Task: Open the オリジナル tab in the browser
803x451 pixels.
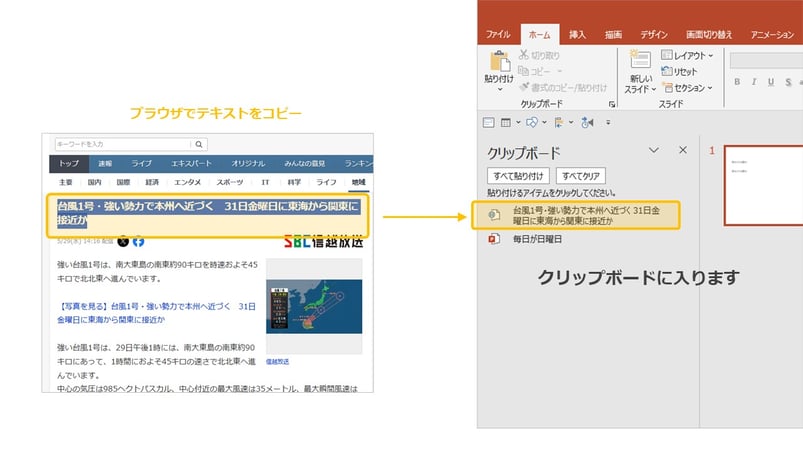Action: (x=248, y=163)
